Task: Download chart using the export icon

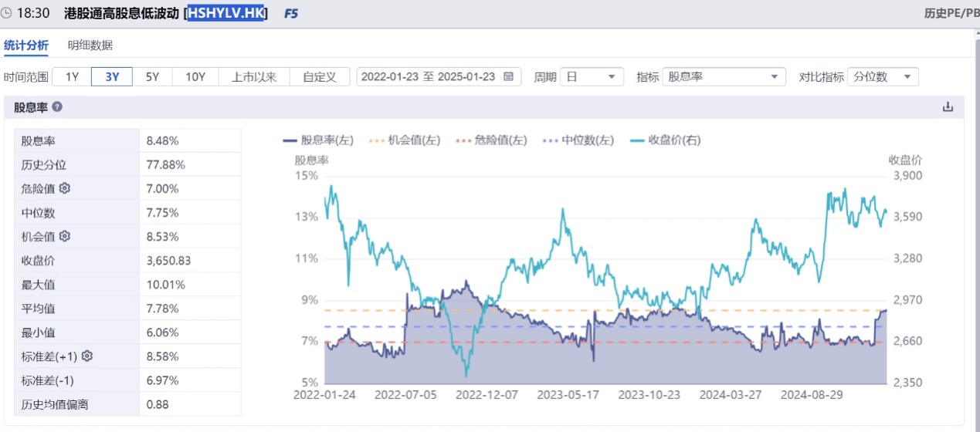Action: tap(948, 107)
